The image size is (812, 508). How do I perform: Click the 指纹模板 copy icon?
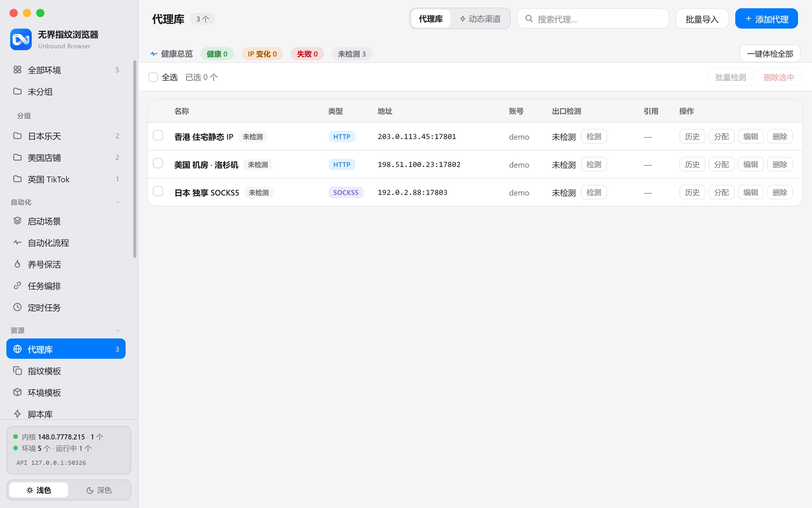(17, 370)
